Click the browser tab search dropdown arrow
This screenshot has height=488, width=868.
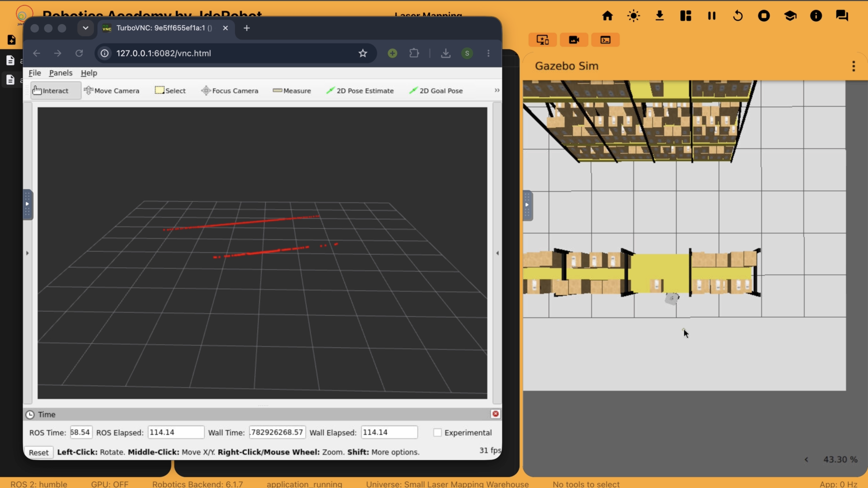85,28
